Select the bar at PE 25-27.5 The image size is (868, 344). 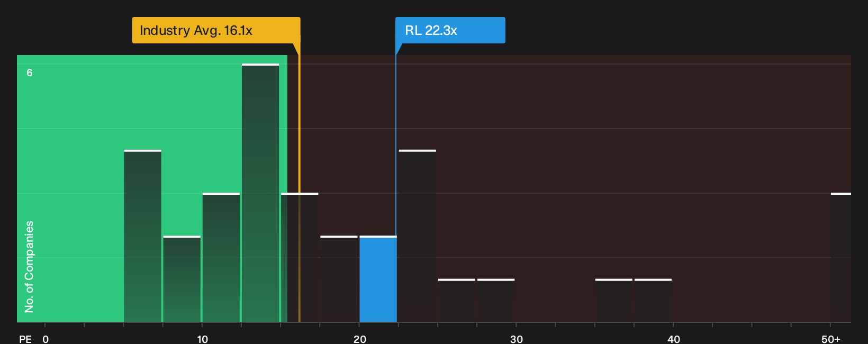pyautogui.click(x=457, y=300)
